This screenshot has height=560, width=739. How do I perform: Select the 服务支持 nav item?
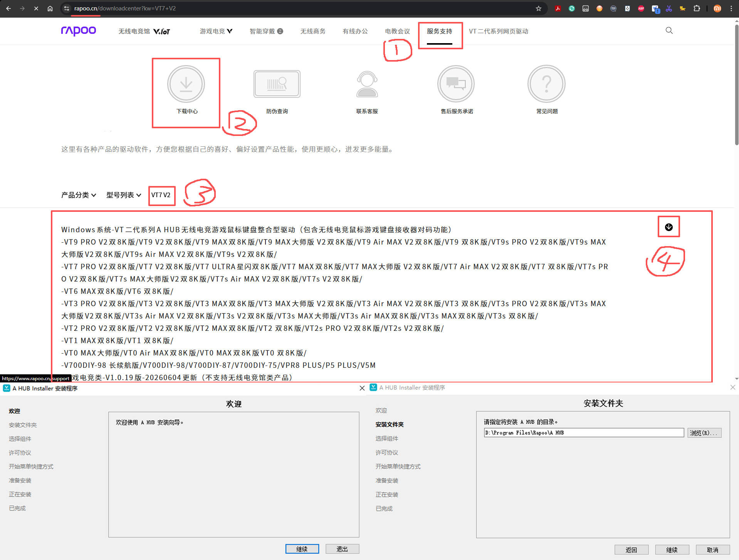(440, 31)
